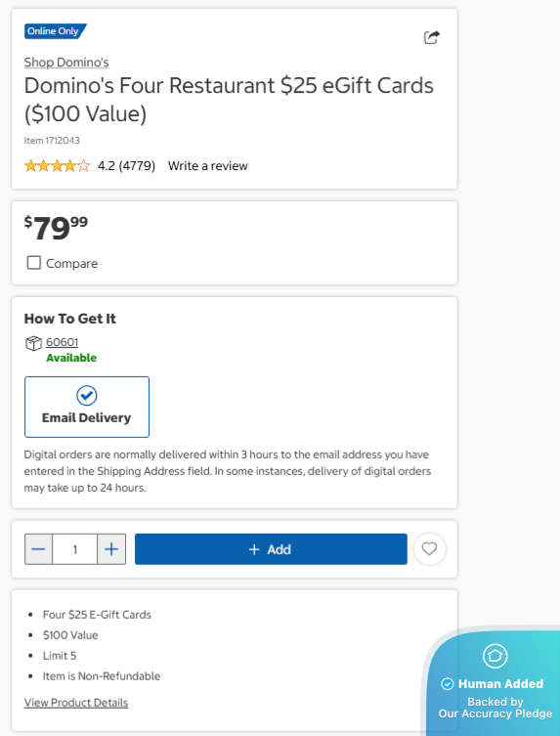This screenshot has height=736, width=560.
Task: Click the star rating icons
Action: coord(57,166)
